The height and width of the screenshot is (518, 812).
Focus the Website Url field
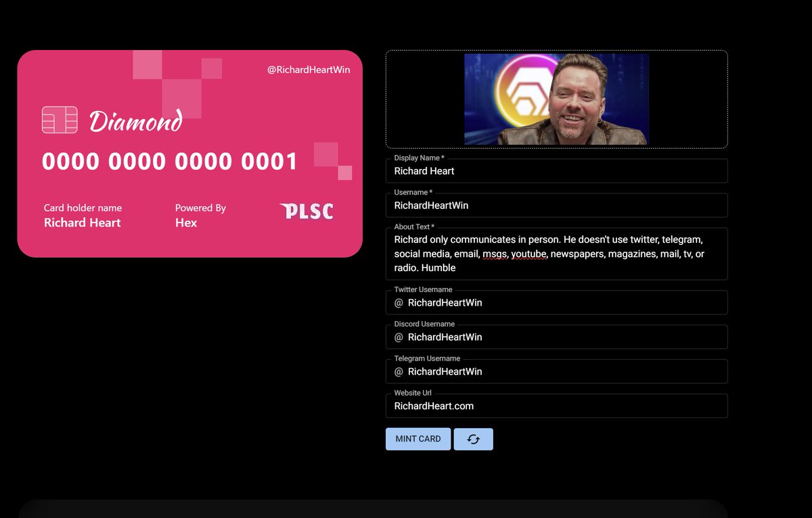(x=557, y=406)
